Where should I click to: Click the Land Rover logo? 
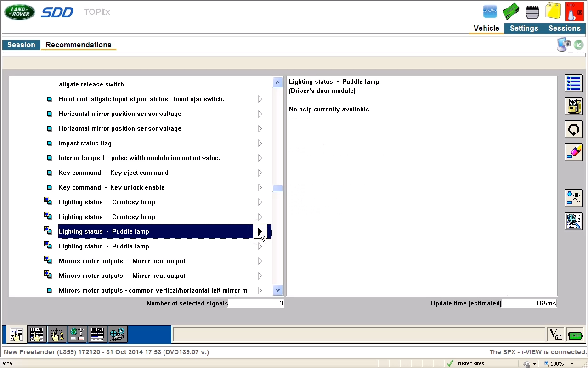coord(19,12)
